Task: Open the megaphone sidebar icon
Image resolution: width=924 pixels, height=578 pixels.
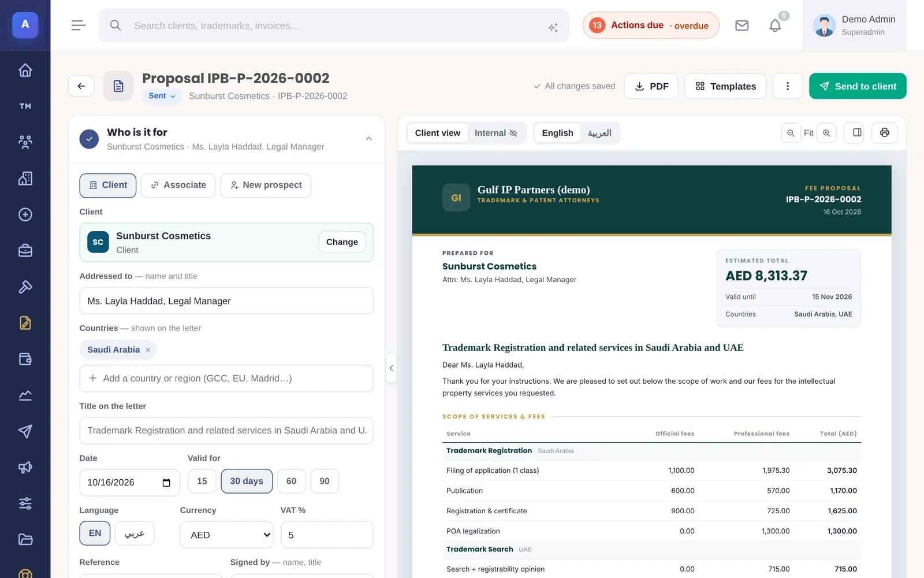Action: (25, 468)
